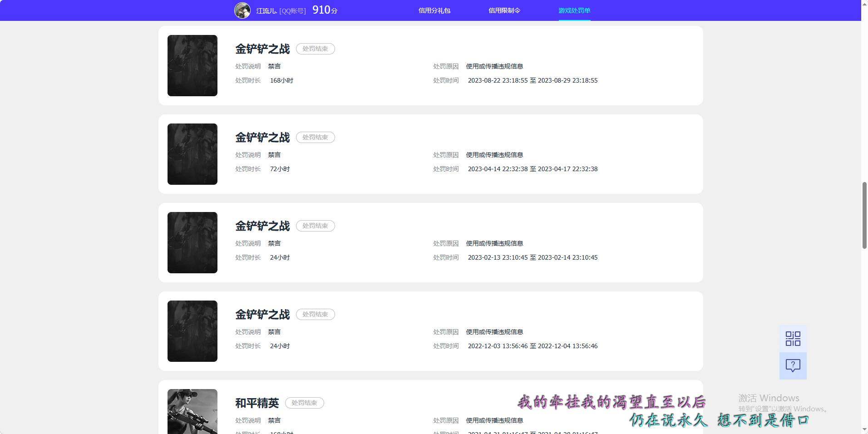Click 金铲铲之战 title of the 168小时 record

pos(262,49)
